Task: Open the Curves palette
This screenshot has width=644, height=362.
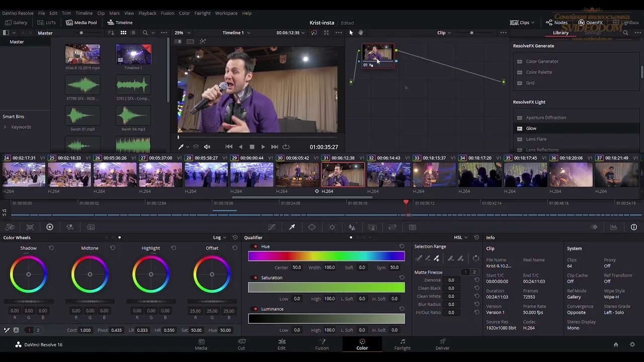Action: click(272, 227)
